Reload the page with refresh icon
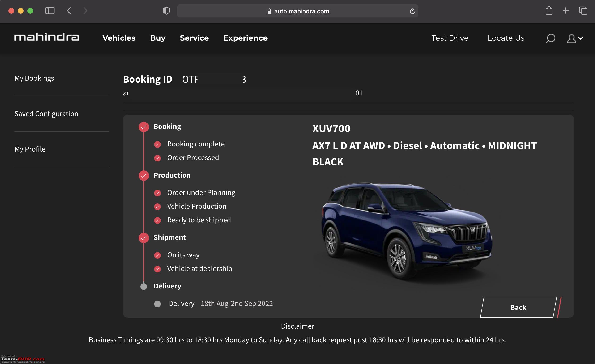Image resolution: width=595 pixels, height=364 pixels. (412, 11)
